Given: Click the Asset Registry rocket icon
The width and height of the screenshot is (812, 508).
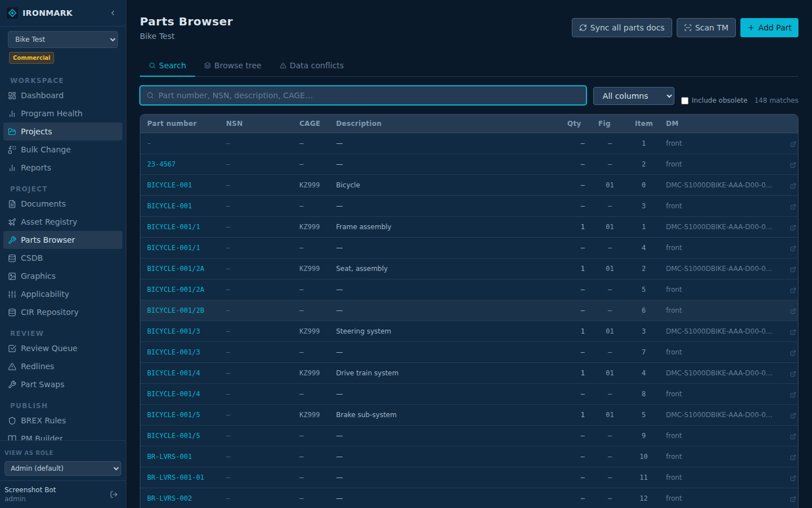Looking at the screenshot, I should pos(12,222).
